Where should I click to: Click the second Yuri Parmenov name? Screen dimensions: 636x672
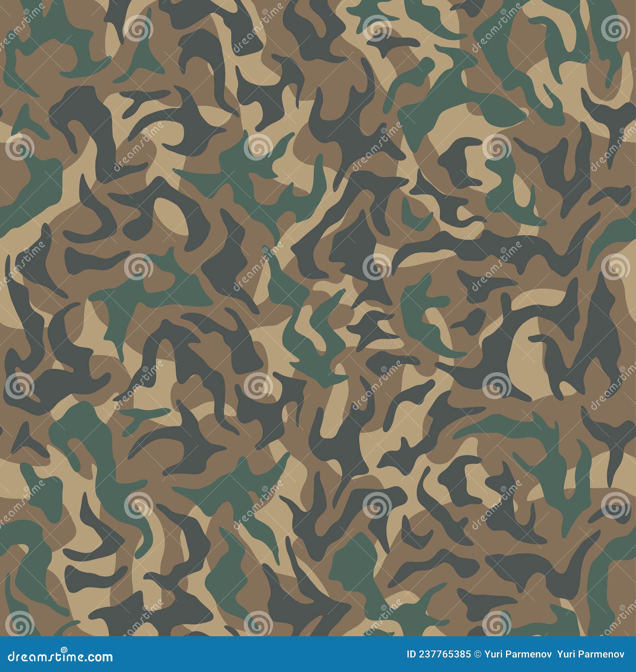[x=590, y=654]
